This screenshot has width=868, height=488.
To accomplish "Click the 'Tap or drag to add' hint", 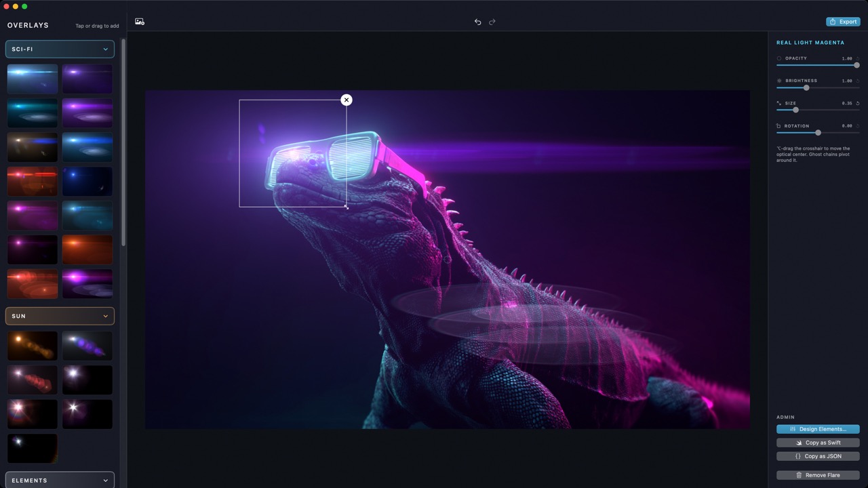I will coord(97,26).
